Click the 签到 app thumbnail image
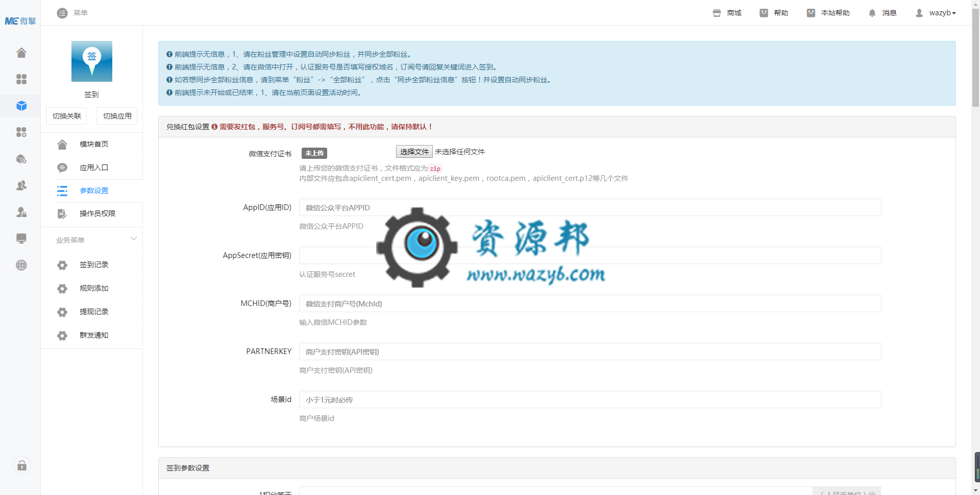Screen dimensions: 980x495 (x=91, y=61)
